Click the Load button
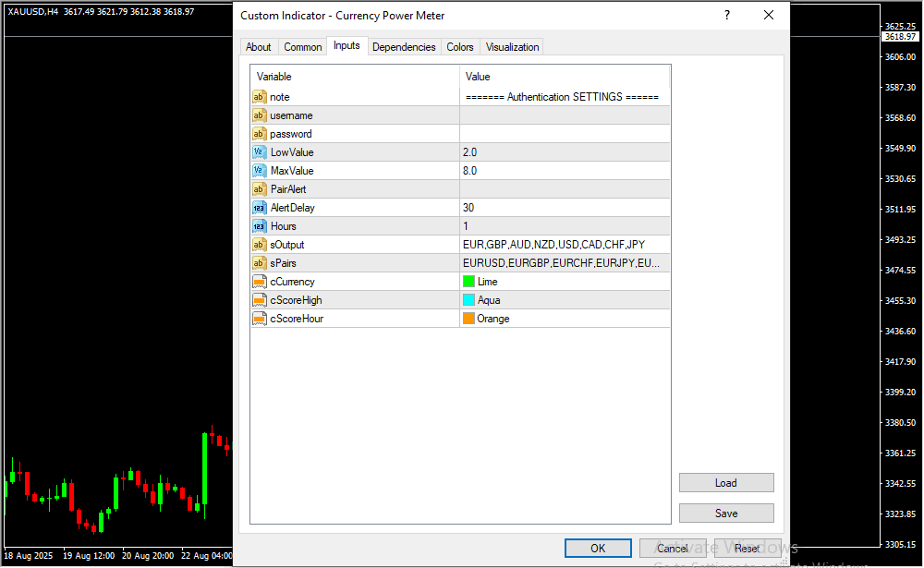 [x=726, y=483]
